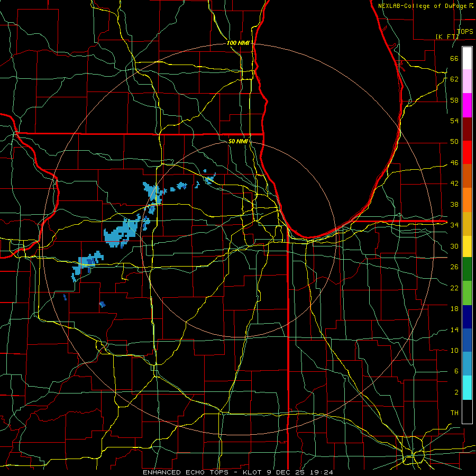Click the cyan legend swatch
The image size is (476, 476).
click(467, 388)
